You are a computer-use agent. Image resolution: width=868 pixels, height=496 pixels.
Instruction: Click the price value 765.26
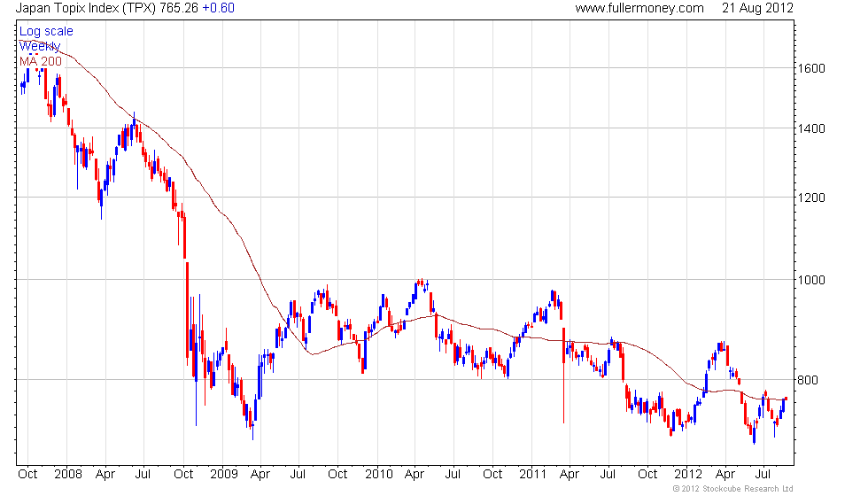tap(179, 8)
